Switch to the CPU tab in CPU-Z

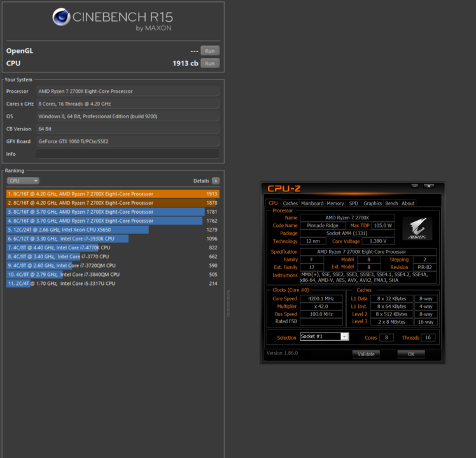tap(273, 204)
